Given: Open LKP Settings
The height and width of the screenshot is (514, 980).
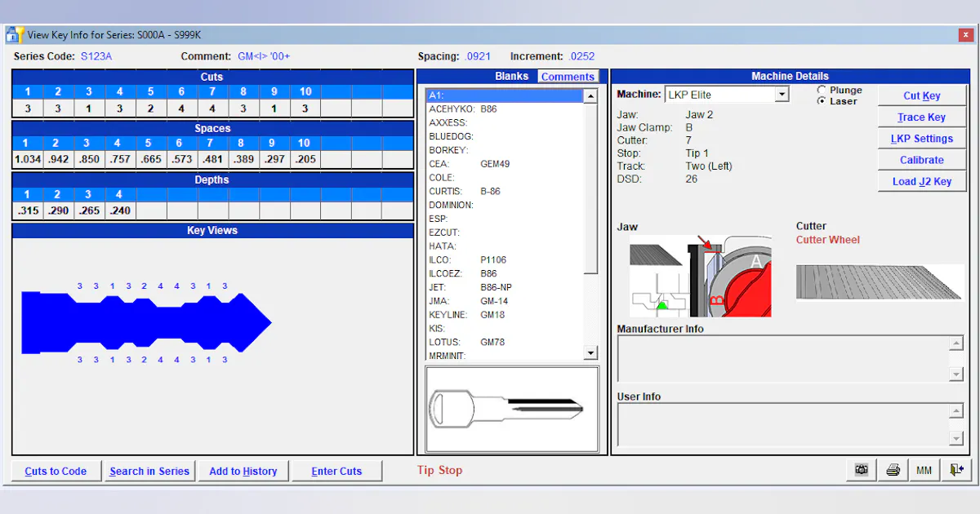Looking at the screenshot, I should click(x=922, y=139).
